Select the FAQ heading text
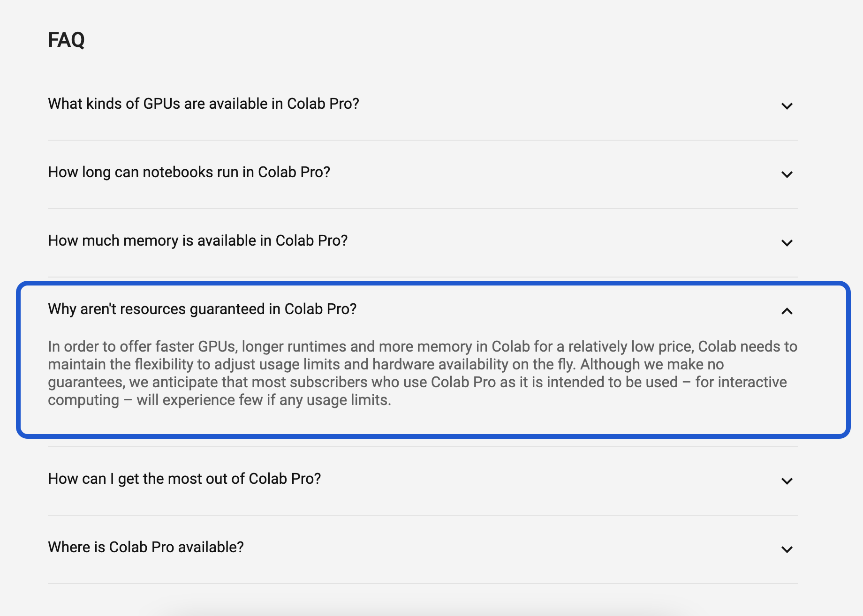The image size is (863, 616). pyautogui.click(x=66, y=39)
